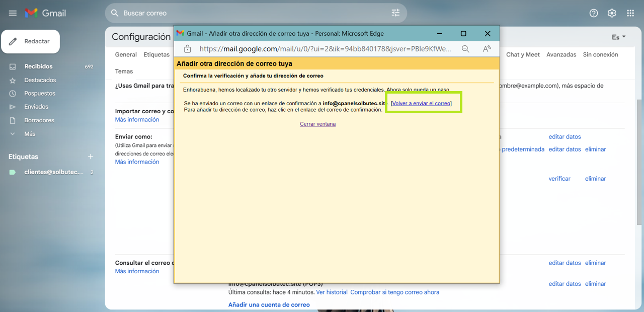
Task: Switch to the Avanzadas settings tab
Action: pos(561,54)
